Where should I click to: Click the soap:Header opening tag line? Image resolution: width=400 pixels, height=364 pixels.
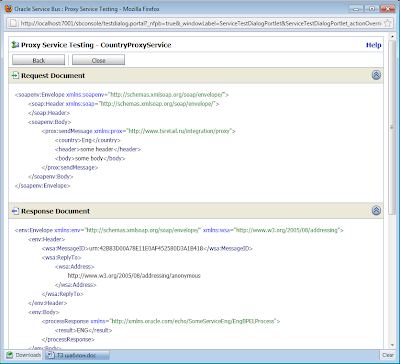pyautogui.click(x=123, y=104)
